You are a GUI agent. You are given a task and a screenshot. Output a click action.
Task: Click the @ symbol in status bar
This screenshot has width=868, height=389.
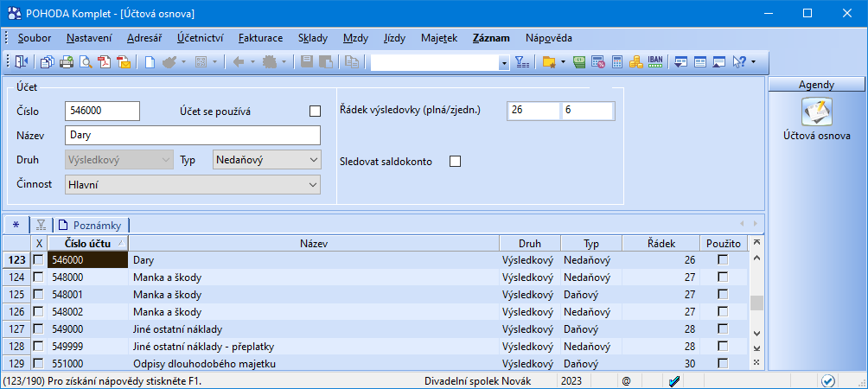click(x=626, y=381)
